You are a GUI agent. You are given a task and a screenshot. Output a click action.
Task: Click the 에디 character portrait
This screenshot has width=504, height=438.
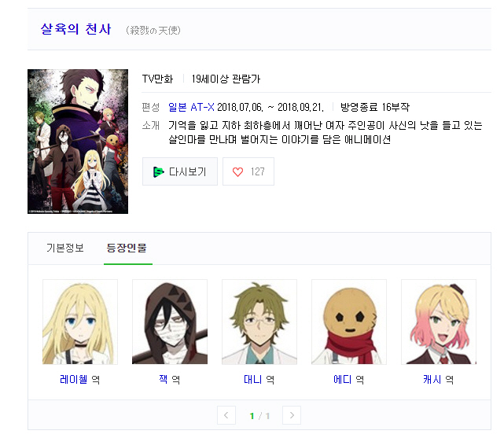pyautogui.click(x=349, y=322)
